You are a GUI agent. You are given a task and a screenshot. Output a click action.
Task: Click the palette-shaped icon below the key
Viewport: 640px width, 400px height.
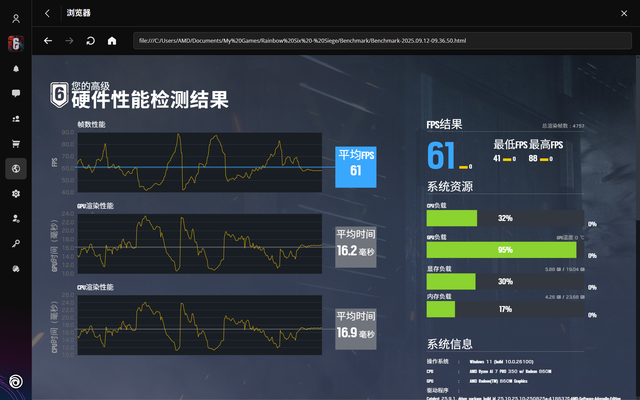16,269
